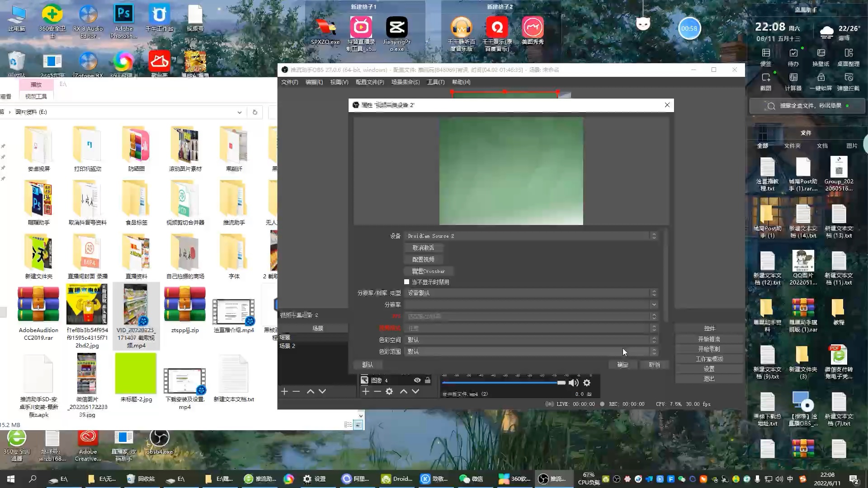The image size is (868, 488).
Task: Click the 确定 button in properties dialog
Action: [x=623, y=365]
